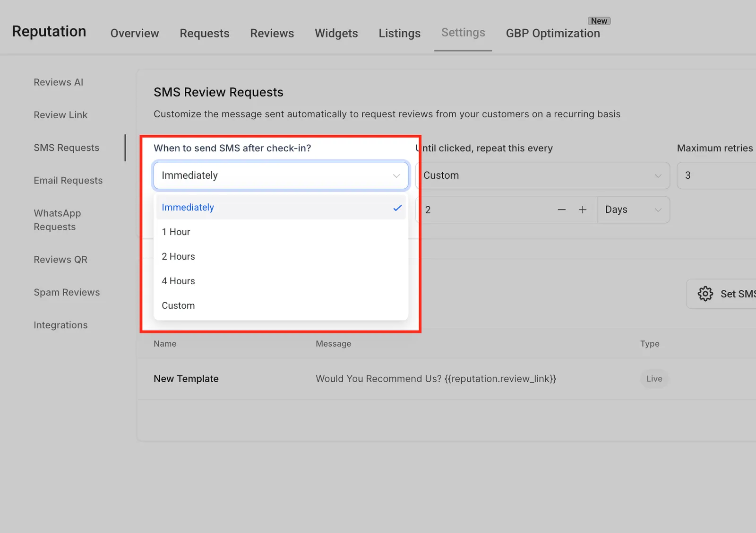The width and height of the screenshot is (756, 533).
Task: Select the checked Immediately option
Action: pyautogui.click(x=281, y=207)
